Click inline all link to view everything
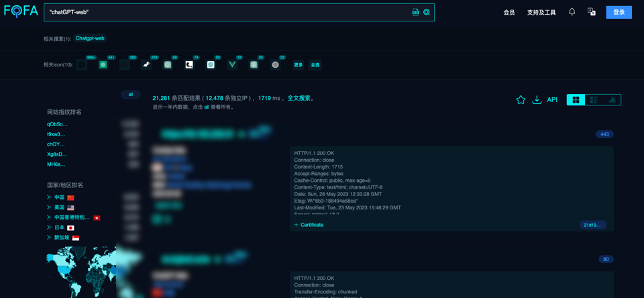The image size is (644, 298). tap(207, 107)
